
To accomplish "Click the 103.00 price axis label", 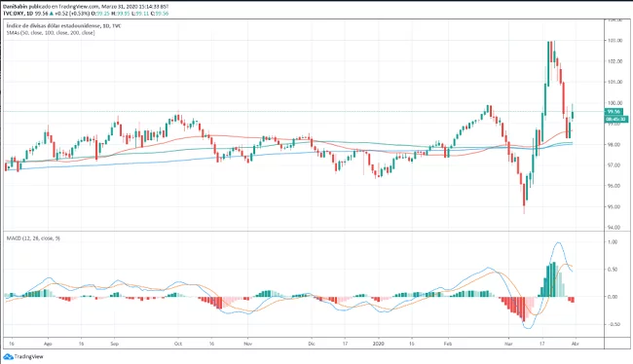I will (x=614, y=40).
